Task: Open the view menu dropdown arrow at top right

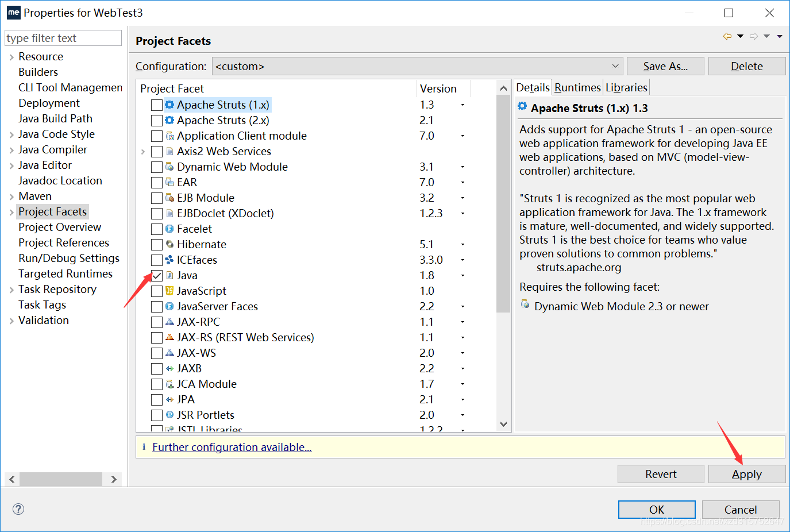Action: 780,36
